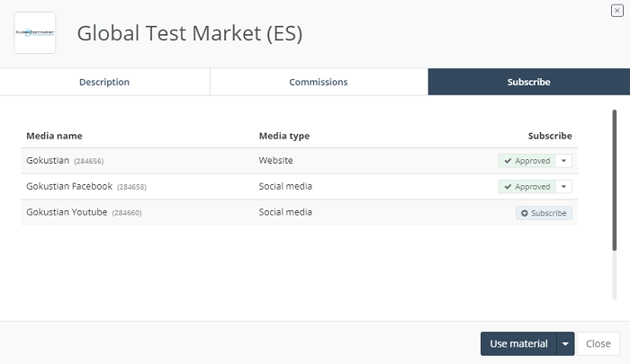The width and height of the screenshot is (630, 364).
Task: Click the Approved button for Gokustian website
Action: click(526, 161)
